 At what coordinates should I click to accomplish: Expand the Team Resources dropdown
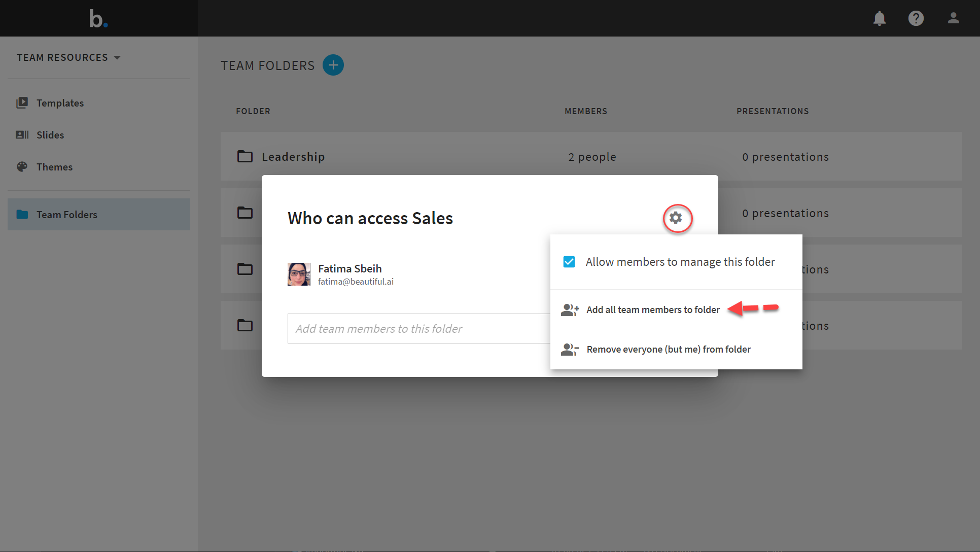[x=69, y=57]
